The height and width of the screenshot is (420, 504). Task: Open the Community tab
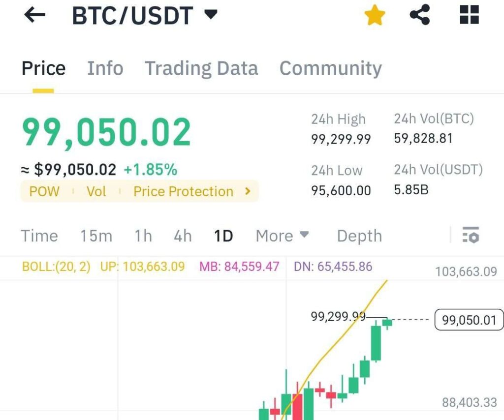click(330, 68)
